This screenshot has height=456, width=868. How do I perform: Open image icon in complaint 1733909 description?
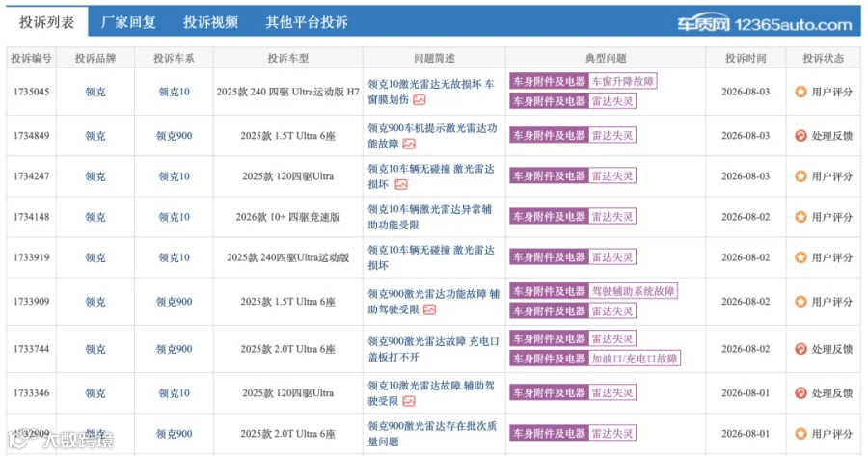point(429,309)
